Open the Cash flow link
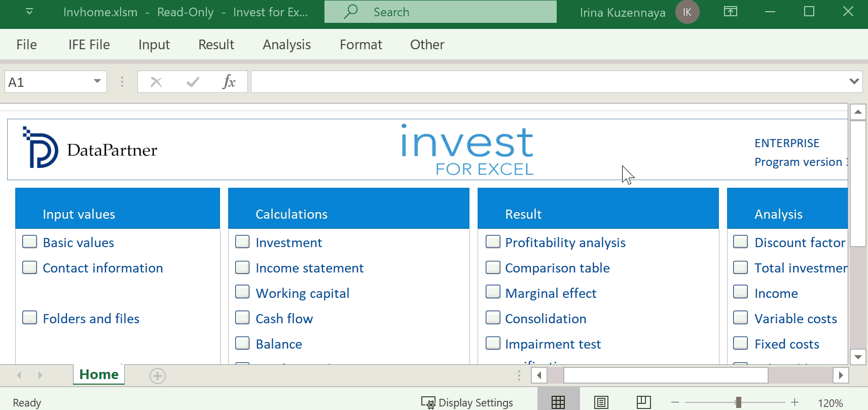This screenshot has height=410, width=868. point(284,319)
